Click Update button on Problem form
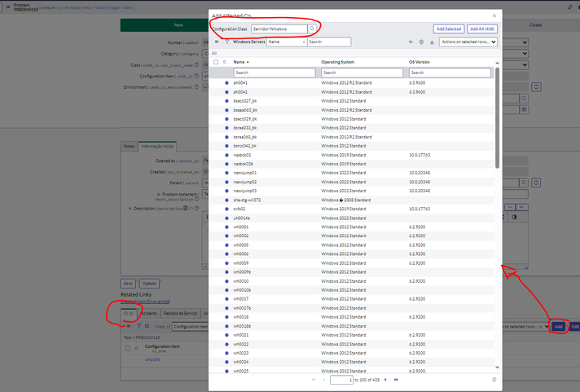Screen dimensions: 580x392 point(149,284)
